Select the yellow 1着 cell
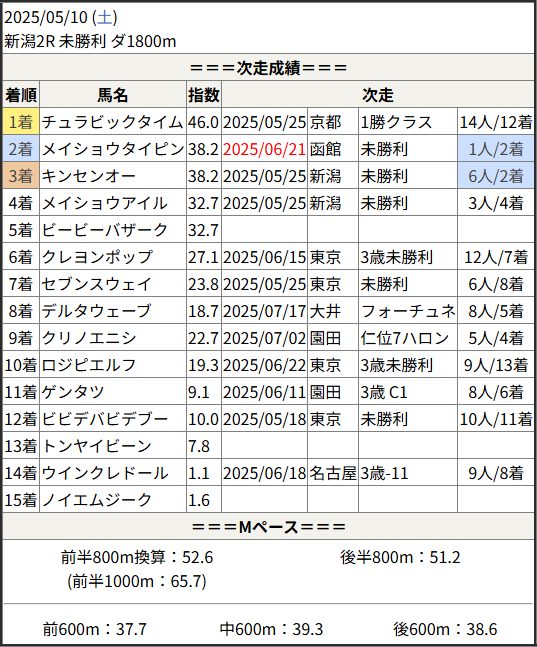The width and height of the screenshot is (537, 647). (21, 122)
